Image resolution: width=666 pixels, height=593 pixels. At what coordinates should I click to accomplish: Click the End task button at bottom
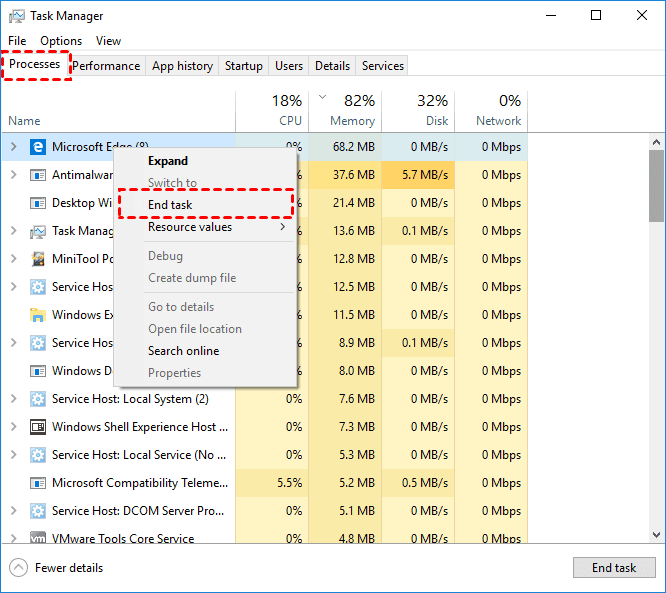(614, 568)
